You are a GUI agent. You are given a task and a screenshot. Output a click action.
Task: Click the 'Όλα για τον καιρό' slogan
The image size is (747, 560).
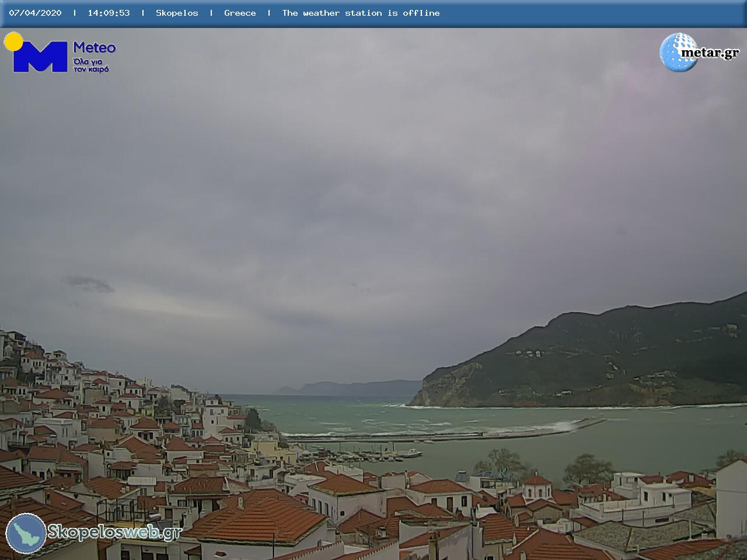click(x=91, y=65)
